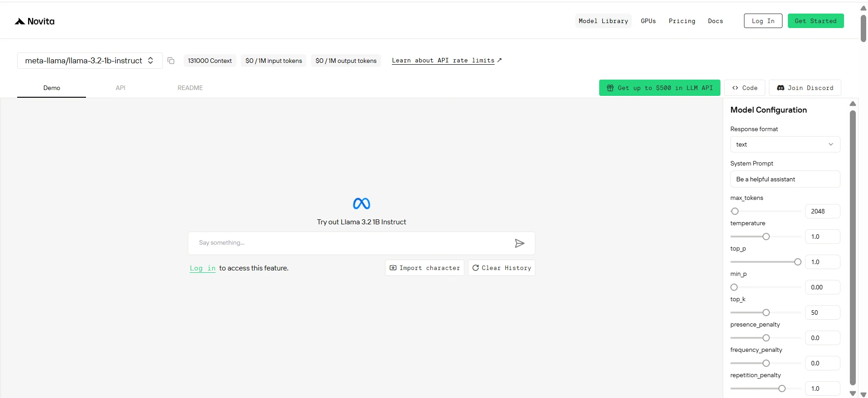Click the top_p value field
The height and width of the screenshot is (398, 868).
click(822, 262)
